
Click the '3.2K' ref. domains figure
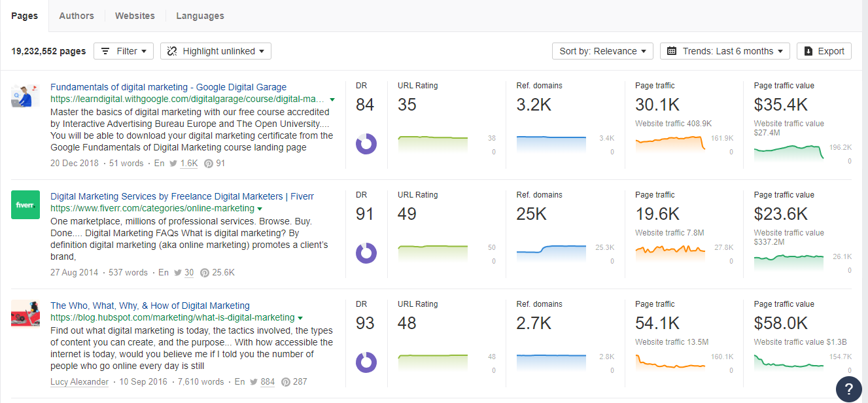click(534, 105)
